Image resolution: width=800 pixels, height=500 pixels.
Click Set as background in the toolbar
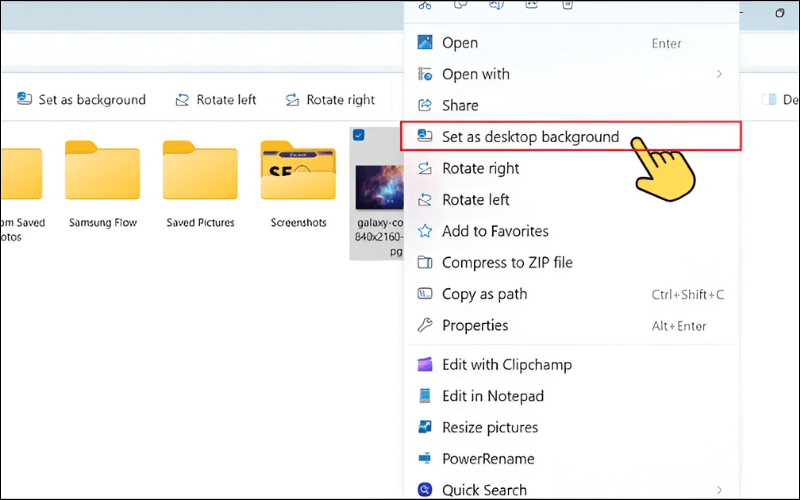tap(81, 99)
